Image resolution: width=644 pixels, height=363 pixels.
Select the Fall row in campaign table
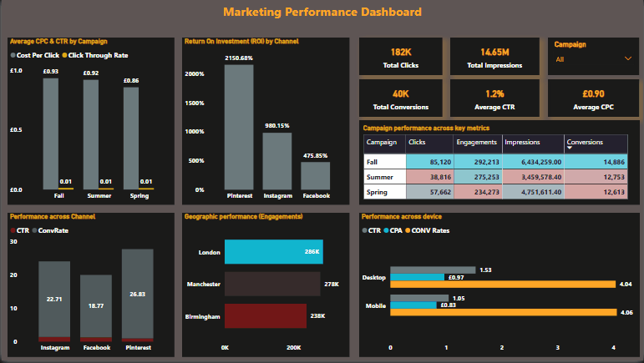495,162
